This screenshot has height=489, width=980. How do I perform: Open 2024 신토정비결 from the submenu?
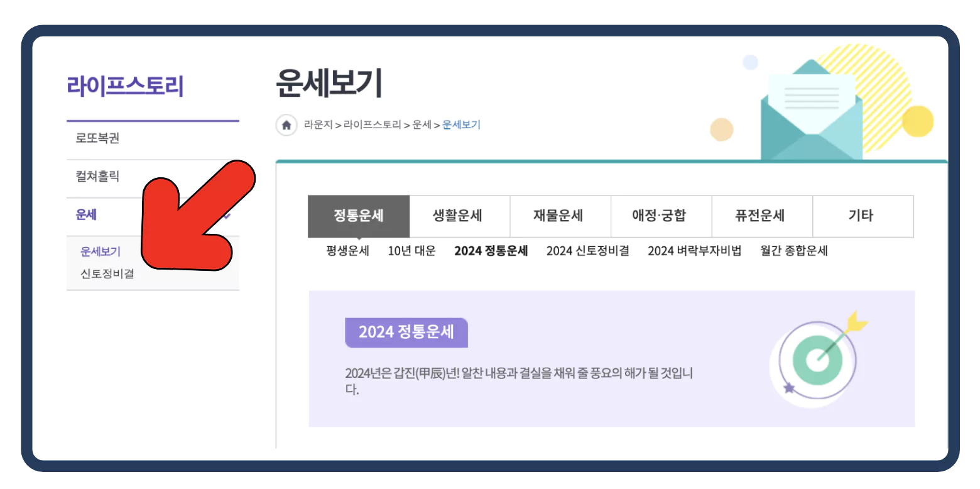point(588,250)
